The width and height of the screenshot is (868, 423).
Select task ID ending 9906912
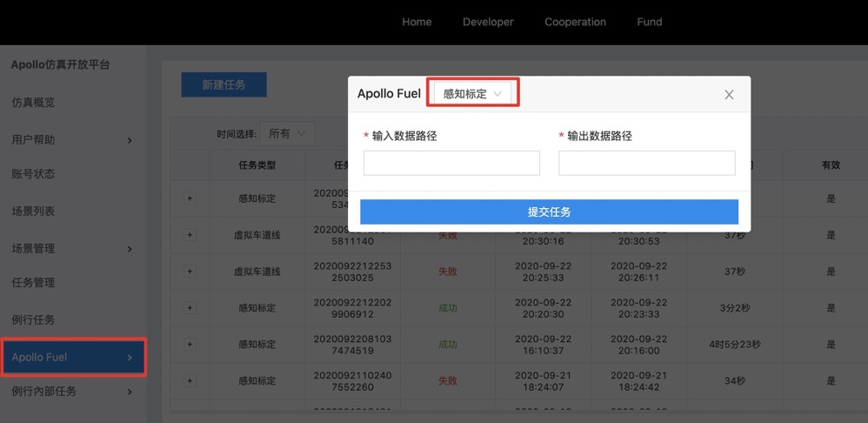point(352,308)
